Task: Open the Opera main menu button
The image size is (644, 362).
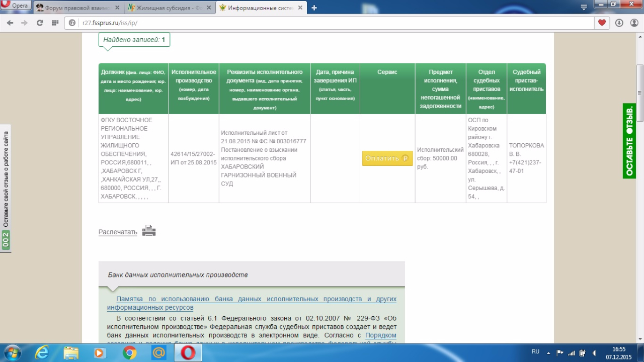Action: pyautogui.click(x=16, y=6)
